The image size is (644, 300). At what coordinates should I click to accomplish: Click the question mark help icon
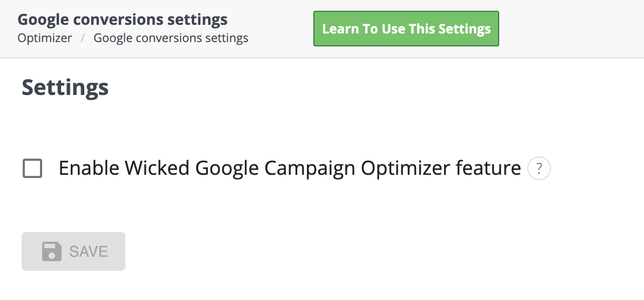click(539, 168)
